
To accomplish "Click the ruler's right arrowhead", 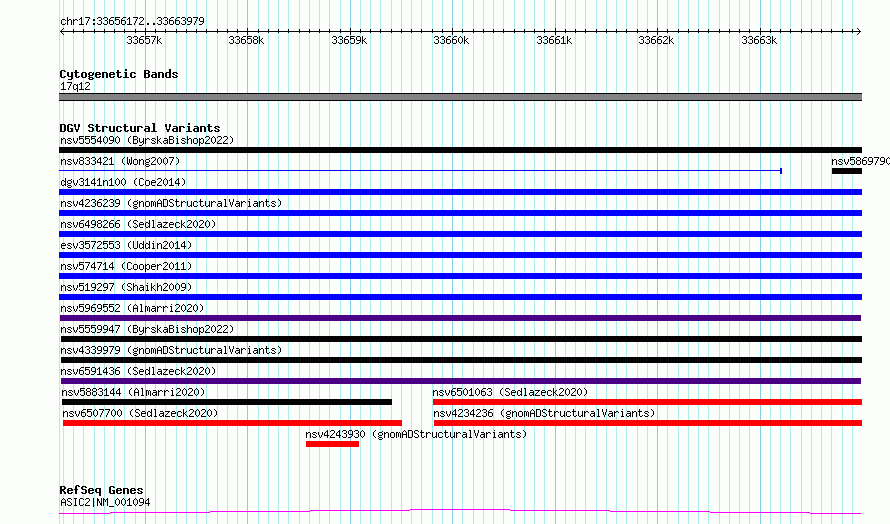I will pos(859,32).
